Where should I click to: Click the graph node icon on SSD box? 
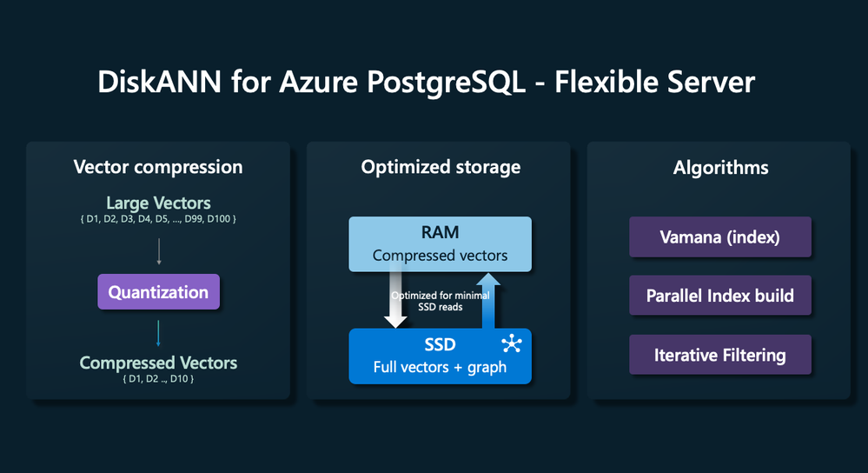512,344
